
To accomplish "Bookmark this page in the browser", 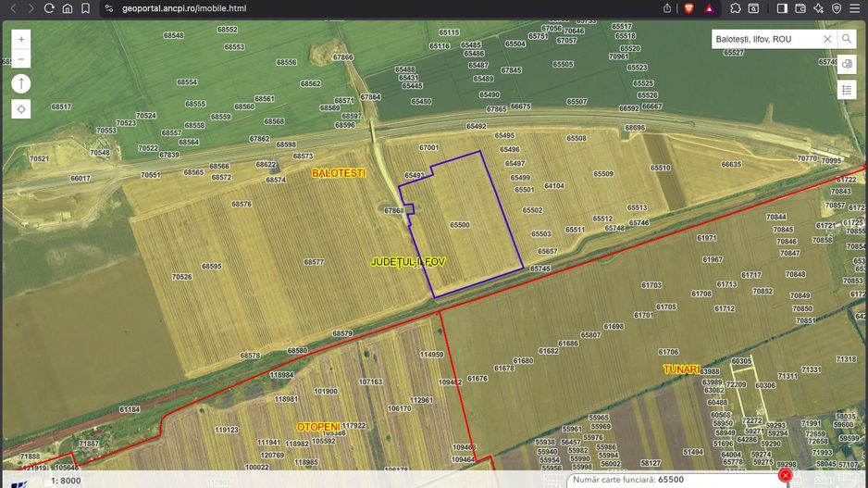I will (x=85, y=8).
